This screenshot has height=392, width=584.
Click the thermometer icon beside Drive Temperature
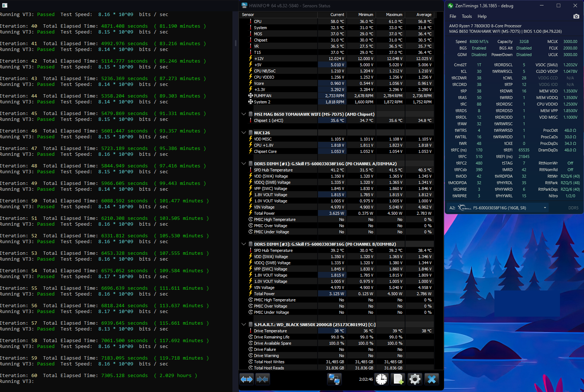pyautogui.click(x=251, y=331)
